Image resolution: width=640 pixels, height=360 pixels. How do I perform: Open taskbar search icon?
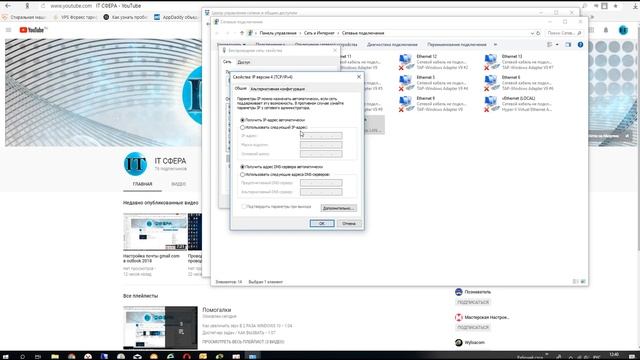[22, 356]
